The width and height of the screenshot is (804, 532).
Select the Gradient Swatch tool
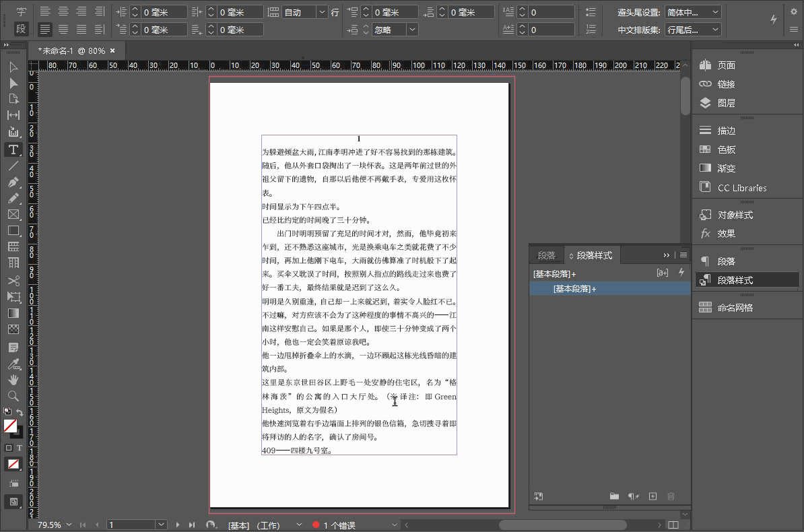(13, 313)
